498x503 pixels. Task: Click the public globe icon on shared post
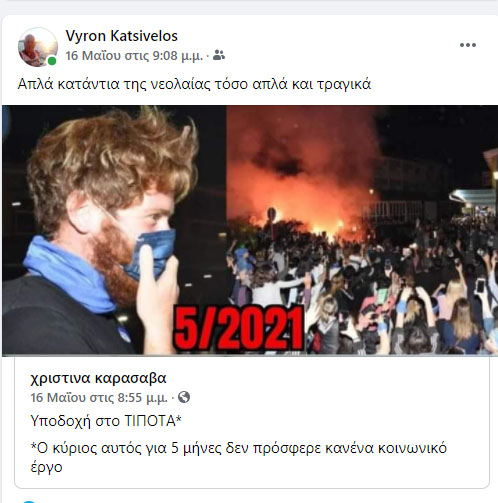click(184, 397)
